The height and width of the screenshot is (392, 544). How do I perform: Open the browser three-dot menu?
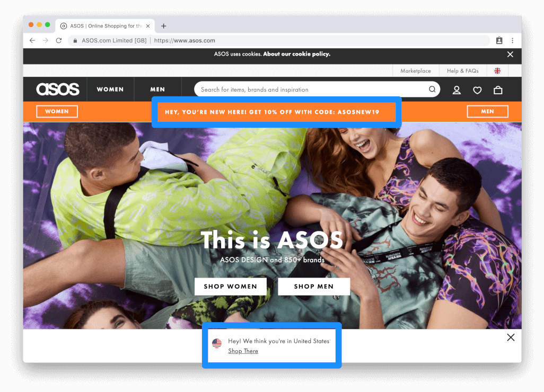pos(512,41)
